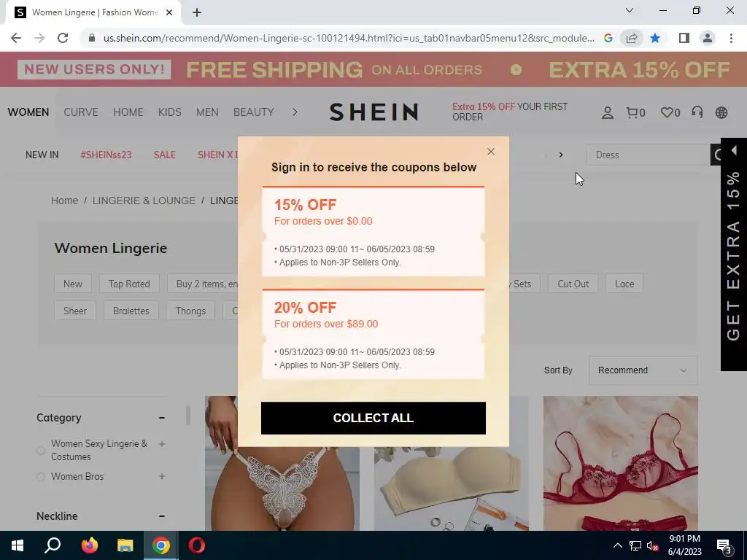Switch to the CURVE tab
This screenshot has width=747, height=560.
(x=81, y=112)
